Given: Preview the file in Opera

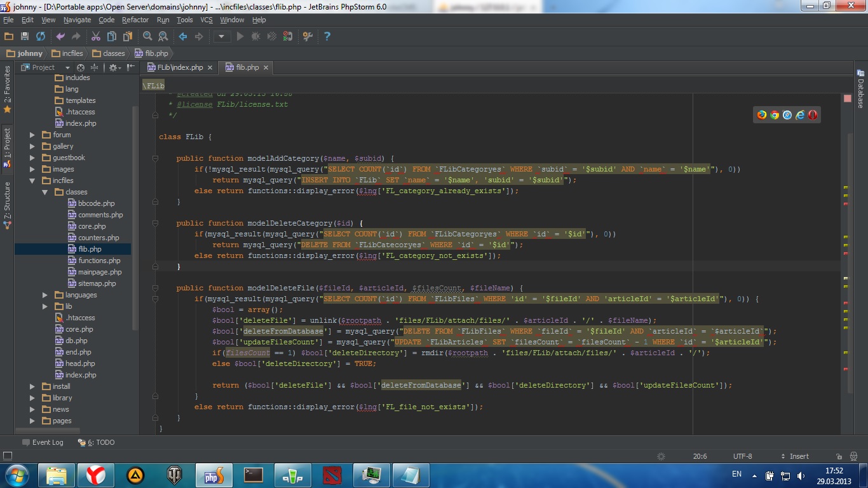Looking at the screenshot, I should pyautogui.click(x=812, y=115).
